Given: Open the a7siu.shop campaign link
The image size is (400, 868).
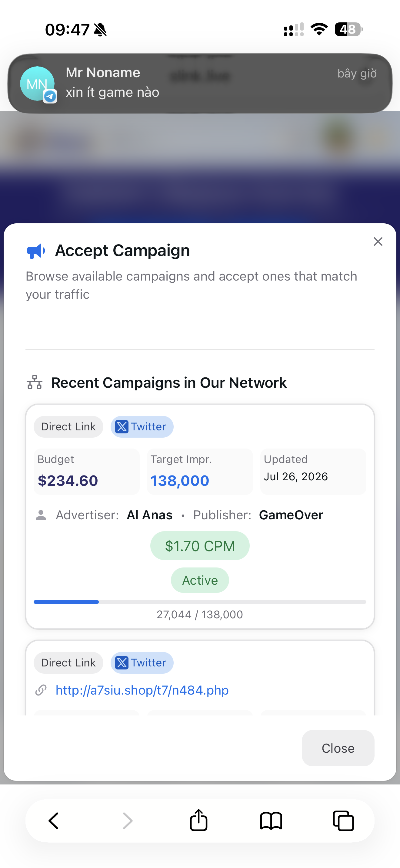Looking at the screenshot, I should pos(142,690).
